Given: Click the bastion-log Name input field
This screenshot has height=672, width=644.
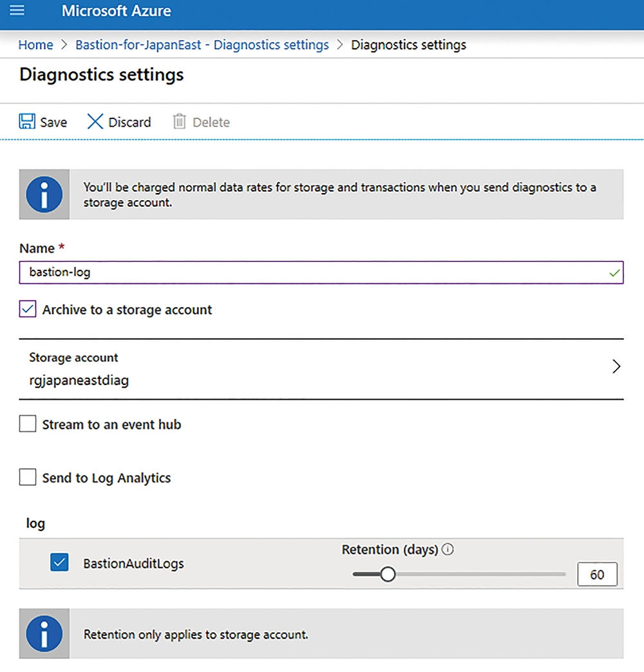Looking at the screenshot, I should (x=321, y=272).
